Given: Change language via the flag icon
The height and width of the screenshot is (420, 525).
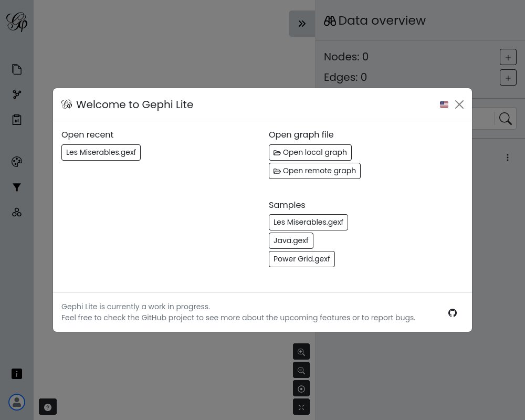Looking at the screenshot, I should click(444, 104).
